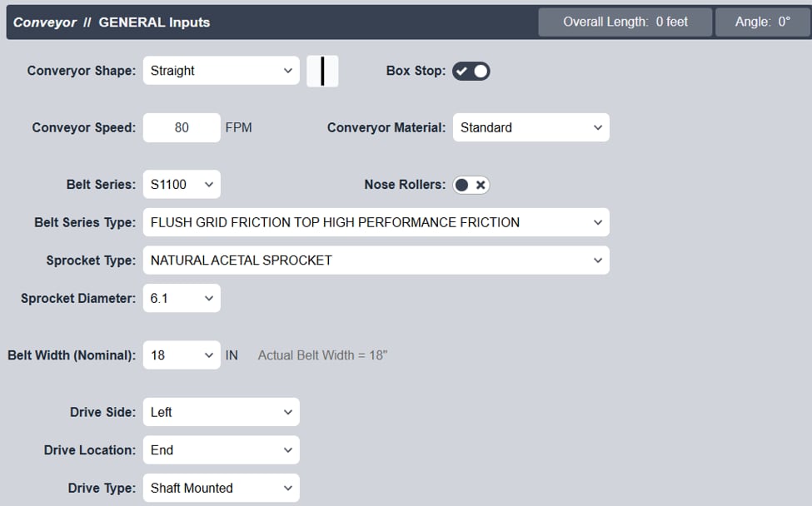Expand the Sprocket Type dropdown
Screen dimensions: 812x506
pos(376,260)
